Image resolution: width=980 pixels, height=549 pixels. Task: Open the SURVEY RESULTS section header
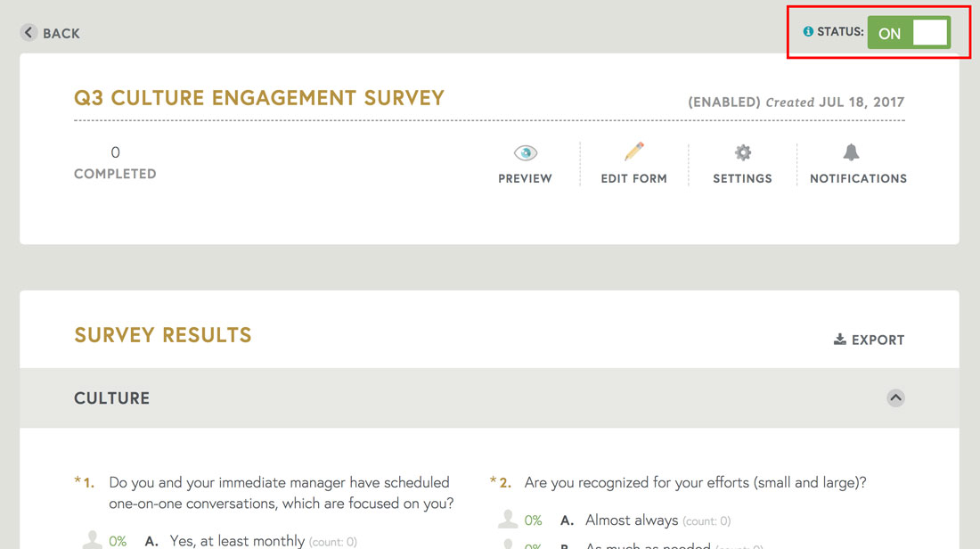coord(163,335)
